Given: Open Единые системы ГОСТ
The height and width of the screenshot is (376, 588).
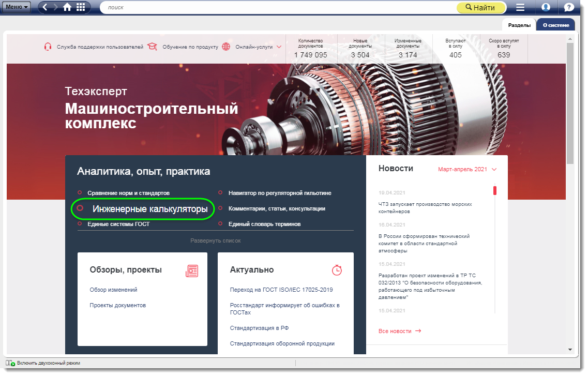Looking at the screenshot, I should pos(118,224).
